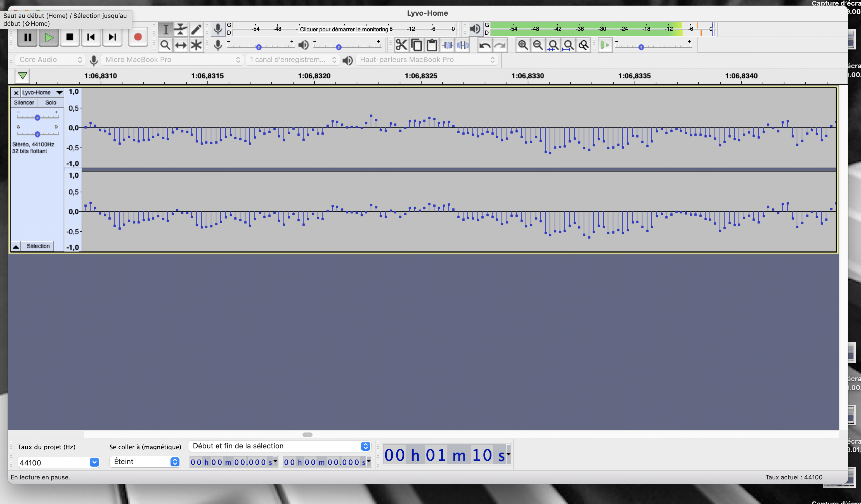
Task: Toggle Solo on Lyvo-Home track
Action: [x=51, y=103]
